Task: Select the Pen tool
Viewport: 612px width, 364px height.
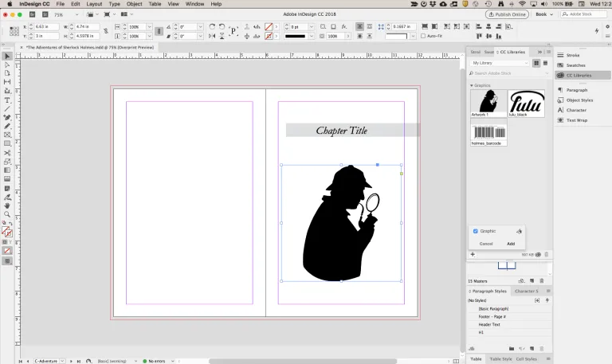Action: tap(7, 117)
